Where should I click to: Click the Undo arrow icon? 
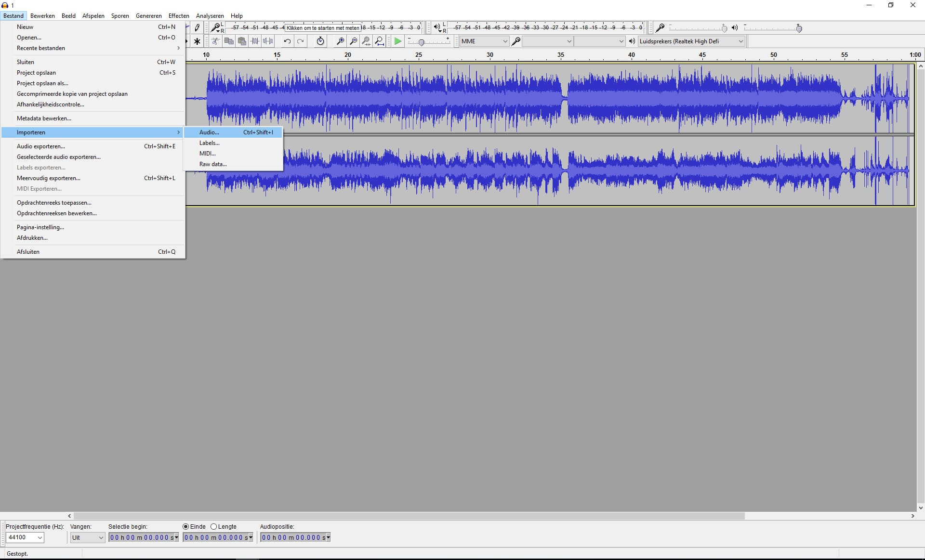(x=287, y=41)
